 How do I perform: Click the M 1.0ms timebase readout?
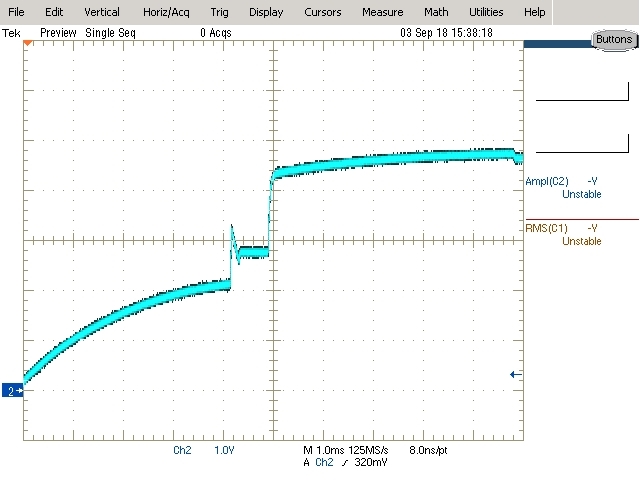coord(324,450)
